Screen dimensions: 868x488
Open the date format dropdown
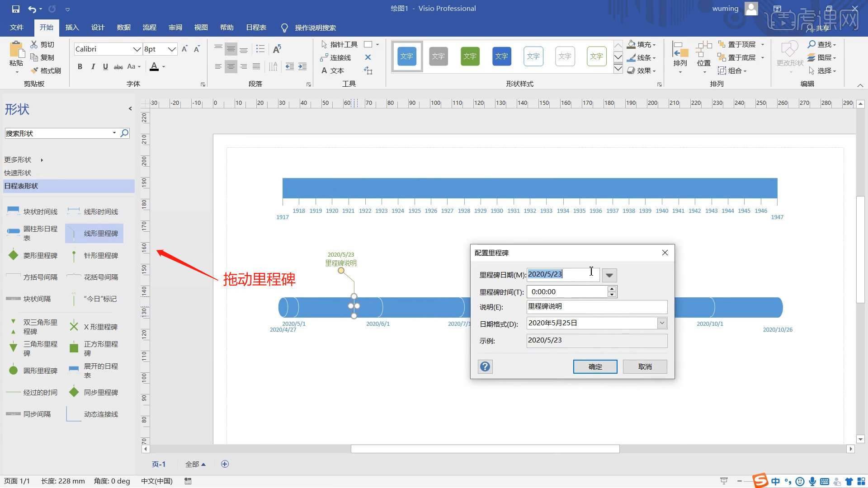(x=662, y=323)
